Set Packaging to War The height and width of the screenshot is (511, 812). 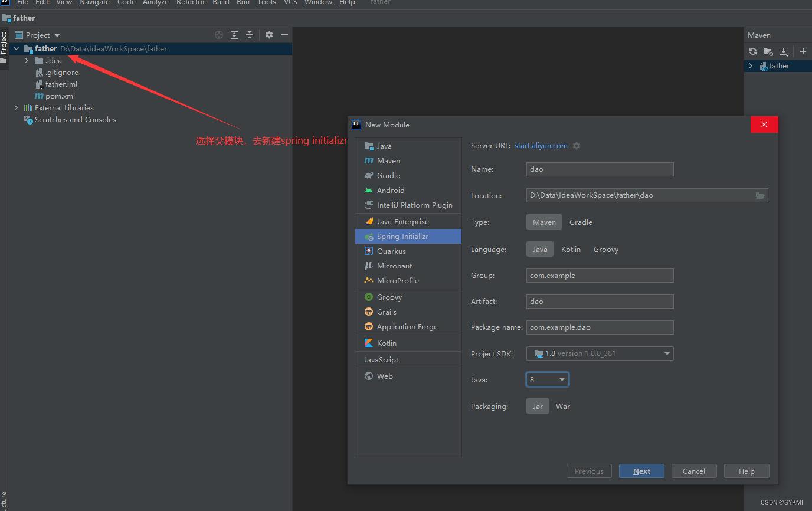563,406
